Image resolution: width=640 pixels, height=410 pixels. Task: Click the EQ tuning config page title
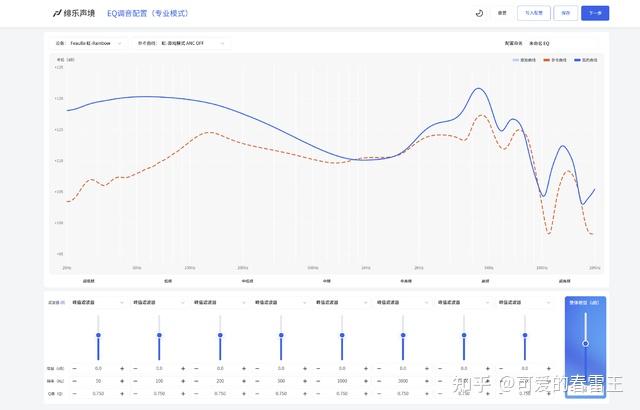pos(147,13)
